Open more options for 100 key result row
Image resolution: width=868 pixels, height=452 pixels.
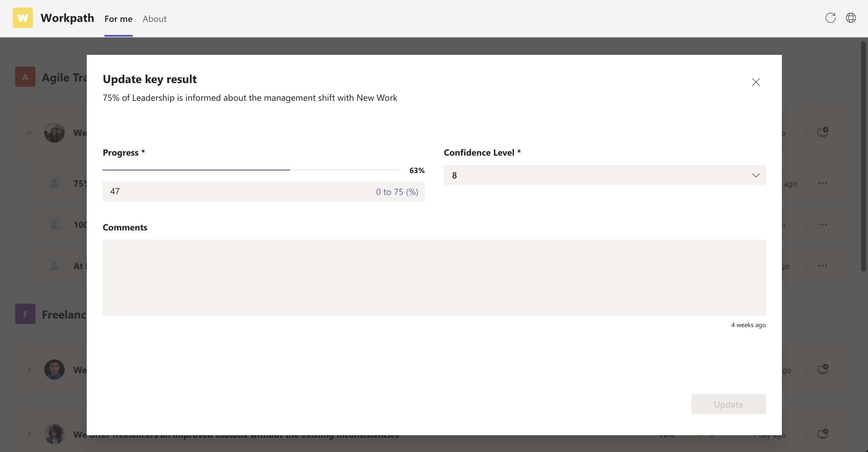point(822,225)
